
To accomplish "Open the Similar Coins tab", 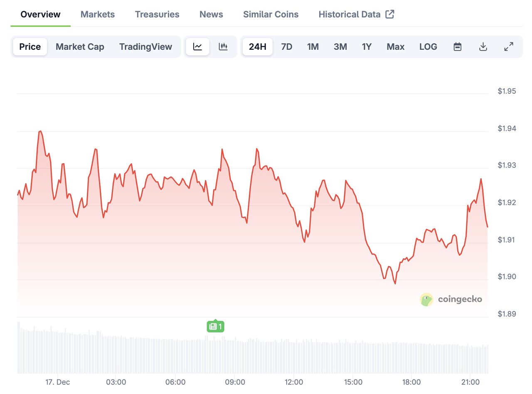I will point(271,14).
